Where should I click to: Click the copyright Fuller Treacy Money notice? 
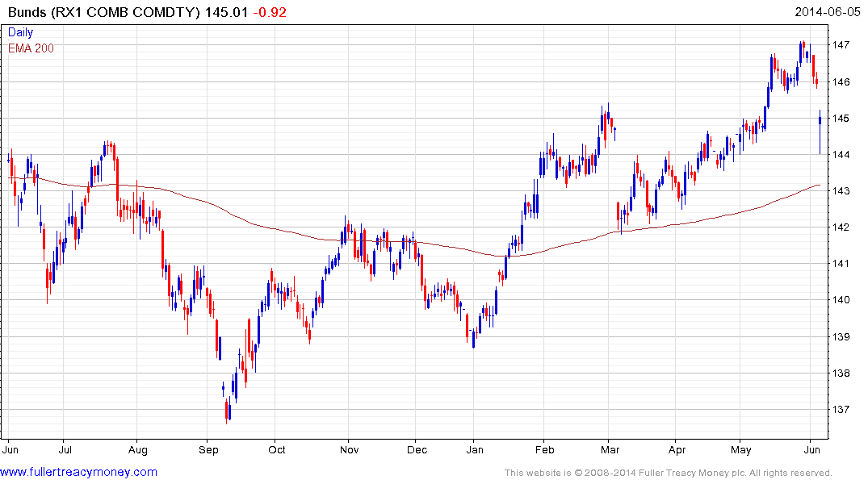(669, 473)
